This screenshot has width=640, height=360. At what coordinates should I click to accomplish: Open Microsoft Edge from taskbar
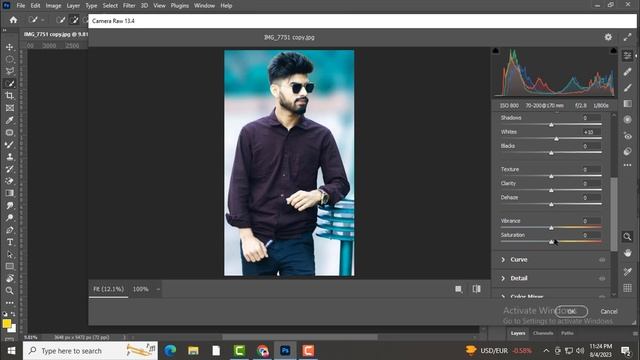[x=170, y=351]
